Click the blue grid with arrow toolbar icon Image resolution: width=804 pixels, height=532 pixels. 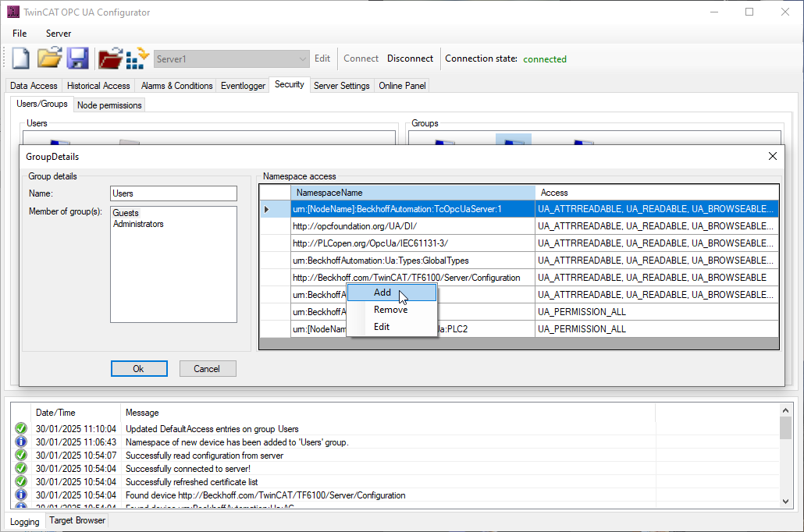click(x=137, y=59)
